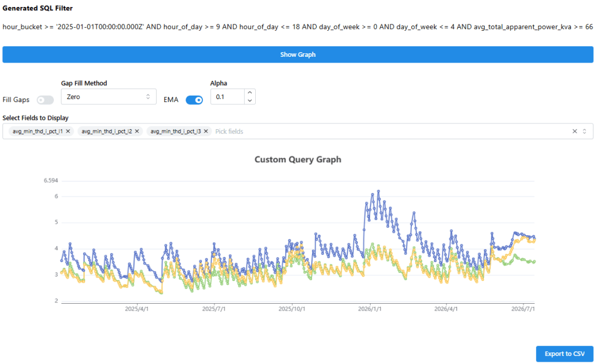The height and width of the screenshot is (364, 594).
Task: Expand the field picker with the chevron icon
Action: (x=585, y=132)
